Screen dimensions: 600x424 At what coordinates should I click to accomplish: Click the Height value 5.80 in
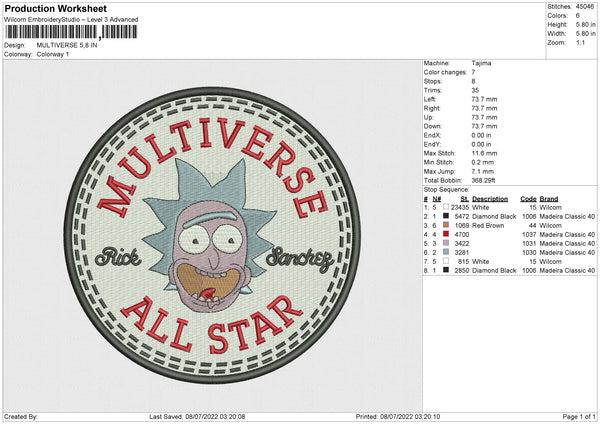(585, 24)
